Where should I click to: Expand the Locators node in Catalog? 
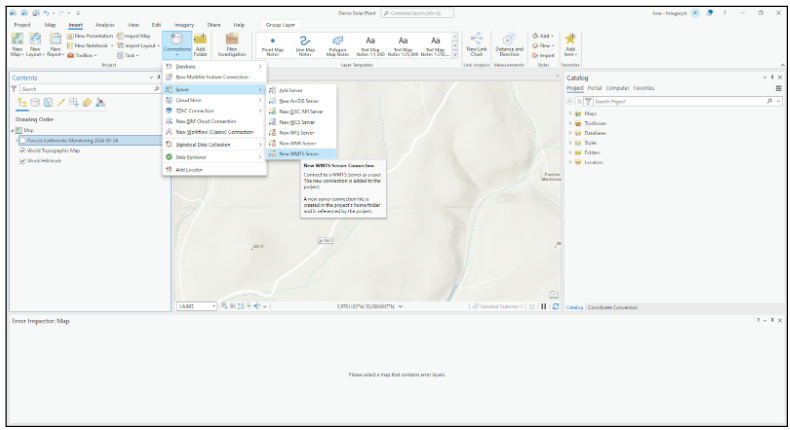click(x=570, y=162)
